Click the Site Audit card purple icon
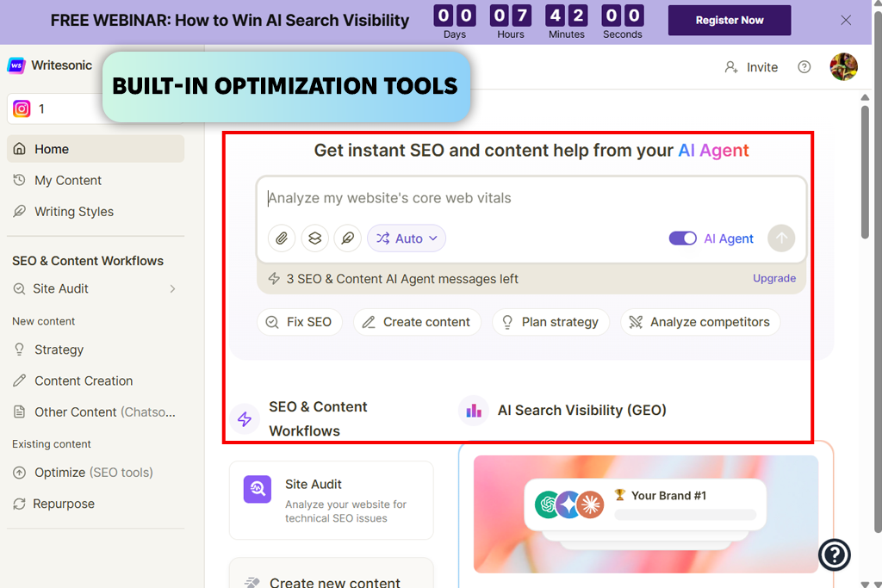 coord(257,489)
